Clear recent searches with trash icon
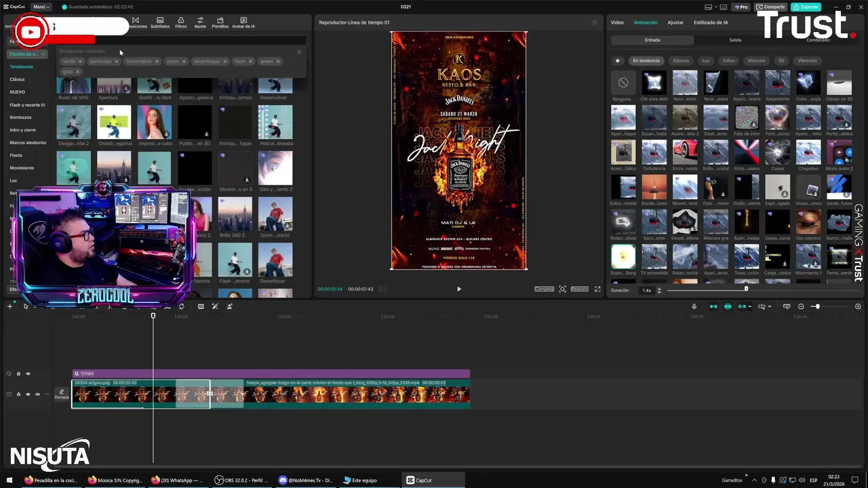Viewport: 868px width, 488px height. click(299, 52)
